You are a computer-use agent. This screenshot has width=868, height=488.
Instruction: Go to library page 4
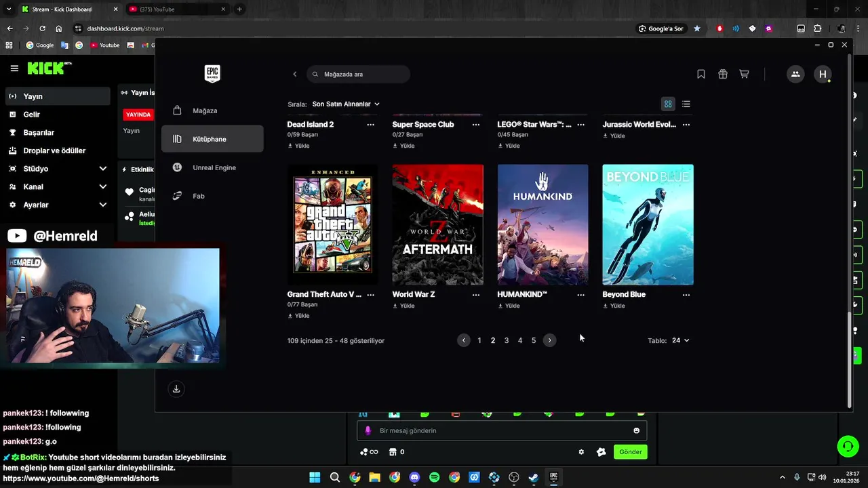(520, 340)
